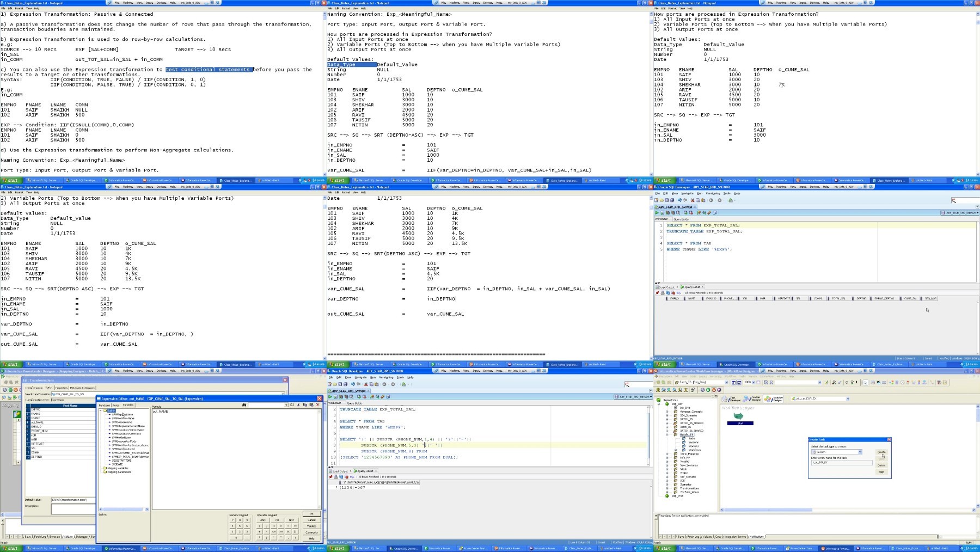Screen dimensions: 980x552
Task: Open Script Output tab in PHONE_NUM SQL Developer window
Action: pyautogui.click(x=339, y=471)
